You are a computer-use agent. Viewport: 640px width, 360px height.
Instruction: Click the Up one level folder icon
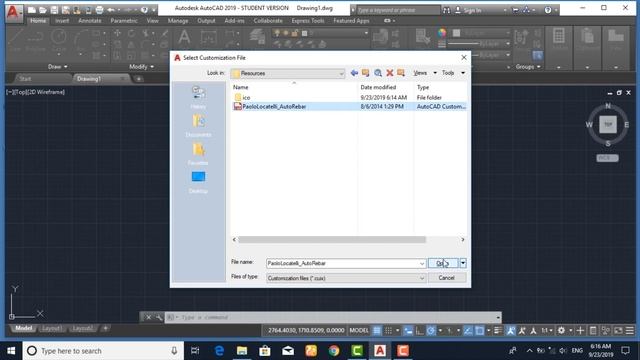[366, 73]
